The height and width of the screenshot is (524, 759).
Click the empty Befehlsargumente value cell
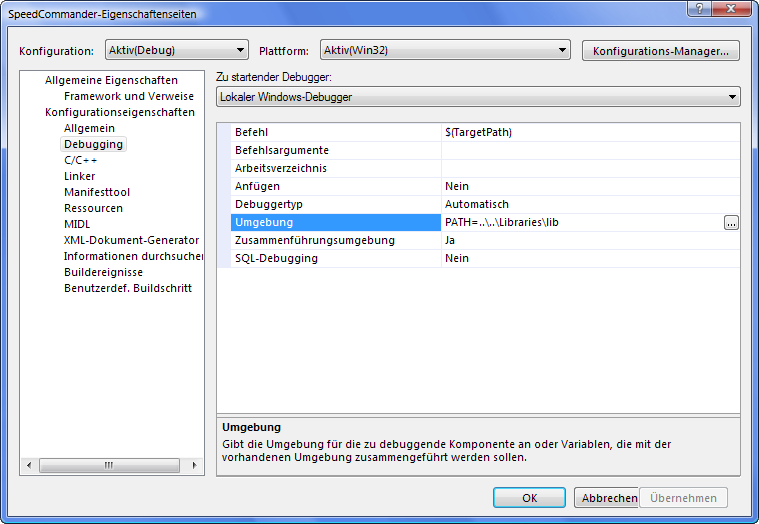(x=591, y=150)
